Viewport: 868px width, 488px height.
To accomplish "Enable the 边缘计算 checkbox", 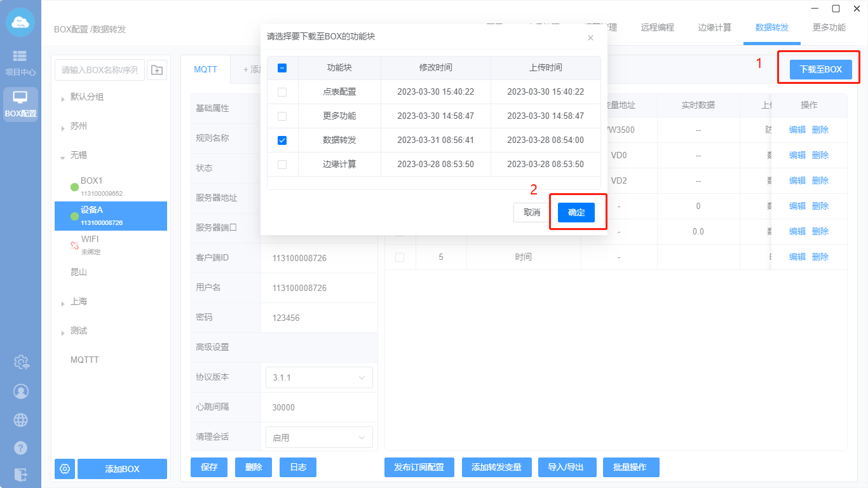I will point(282,165).
